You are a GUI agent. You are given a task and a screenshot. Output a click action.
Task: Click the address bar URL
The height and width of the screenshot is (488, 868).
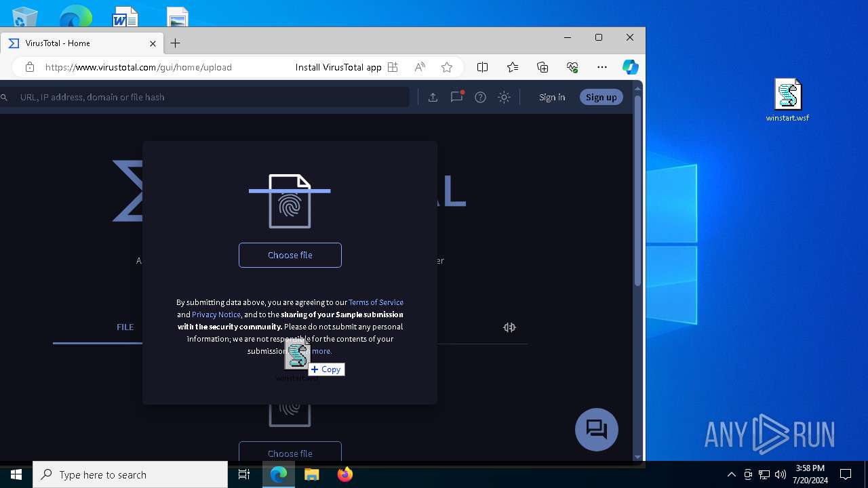click(x=138, y=67)
